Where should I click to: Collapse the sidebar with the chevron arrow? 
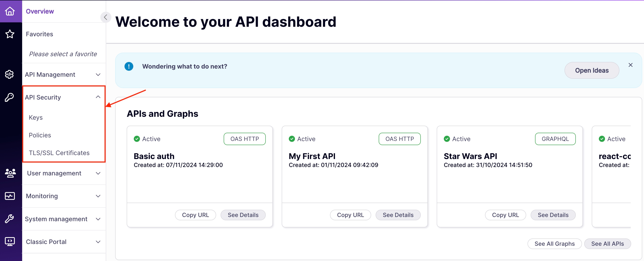[105, 17]
